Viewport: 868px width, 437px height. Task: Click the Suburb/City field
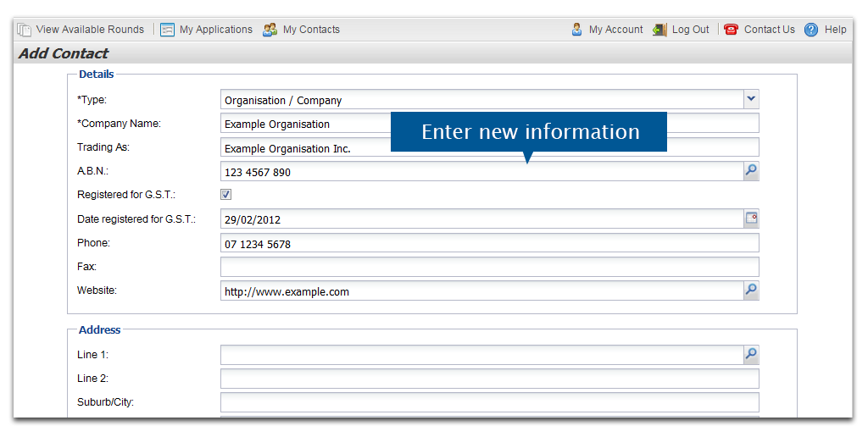click(x=489, y=402)
